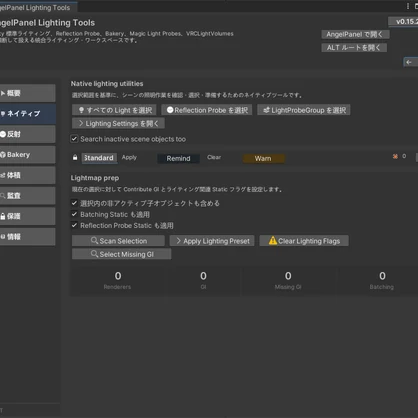Click the Standard preset field

(x=99, y=158)
